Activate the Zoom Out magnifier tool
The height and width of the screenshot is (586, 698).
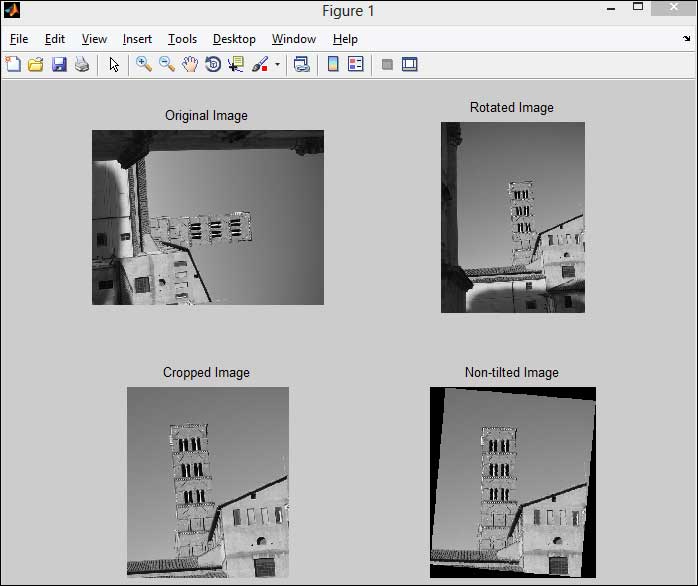(x=167, y=64)
